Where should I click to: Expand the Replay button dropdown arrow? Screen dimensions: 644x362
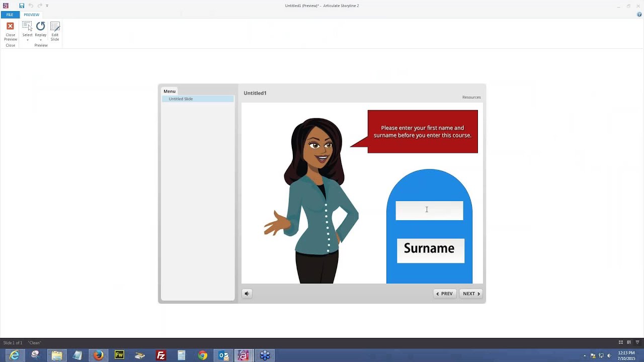click(41, 40)
